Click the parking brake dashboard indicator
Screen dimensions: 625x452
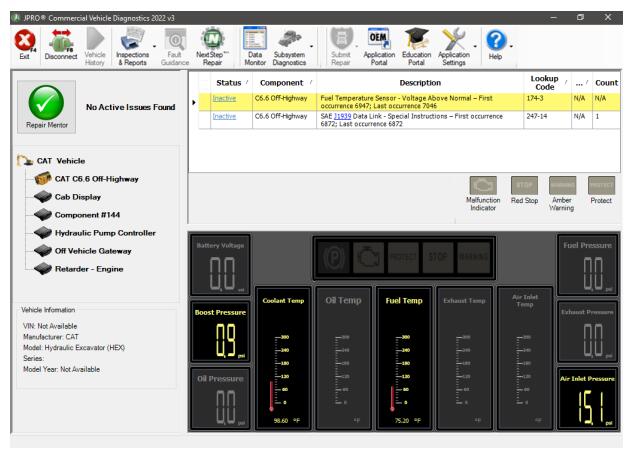[x=334, y=257]
